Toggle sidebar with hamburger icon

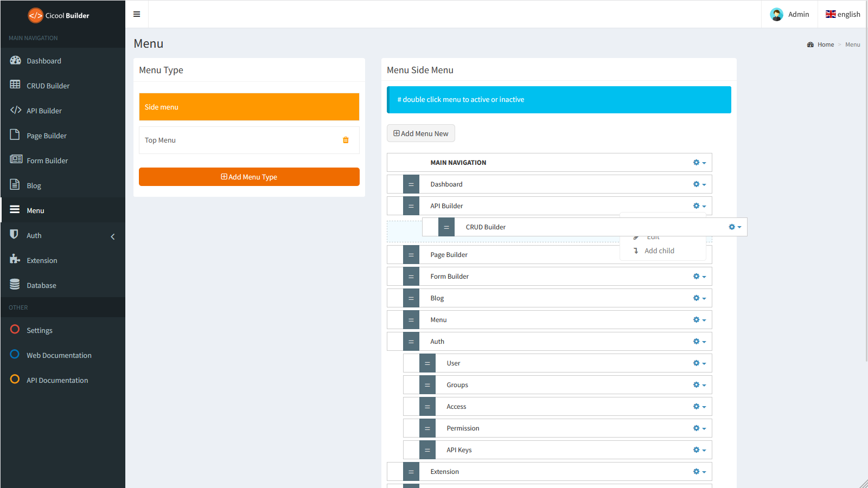coord(137,14)
